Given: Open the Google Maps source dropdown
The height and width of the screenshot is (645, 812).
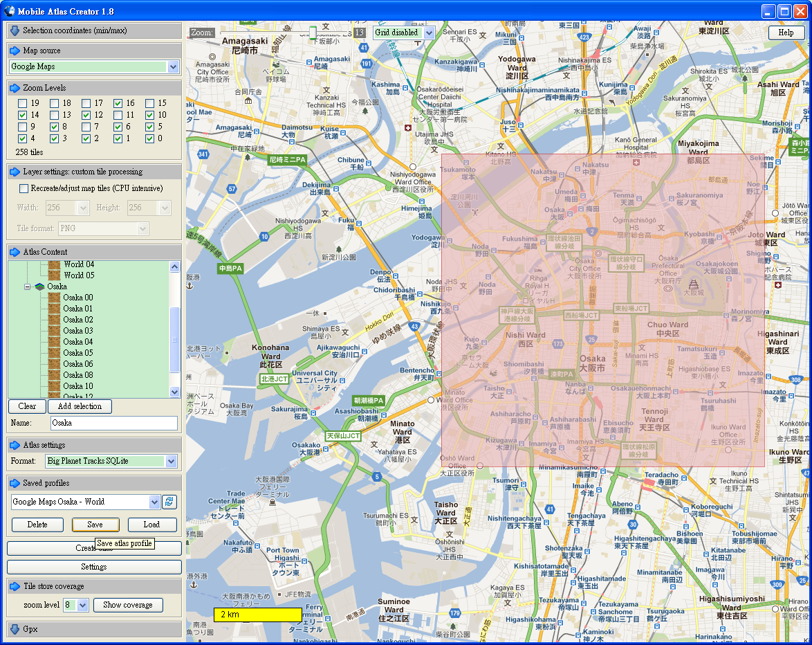Looking at the screenshot, I should [x=173, y=67].
